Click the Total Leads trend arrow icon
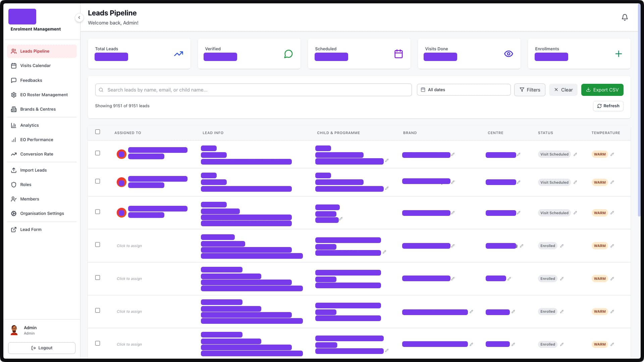This screenshot has width=644, height=362. pyautogui.click(x=178, y=54)
